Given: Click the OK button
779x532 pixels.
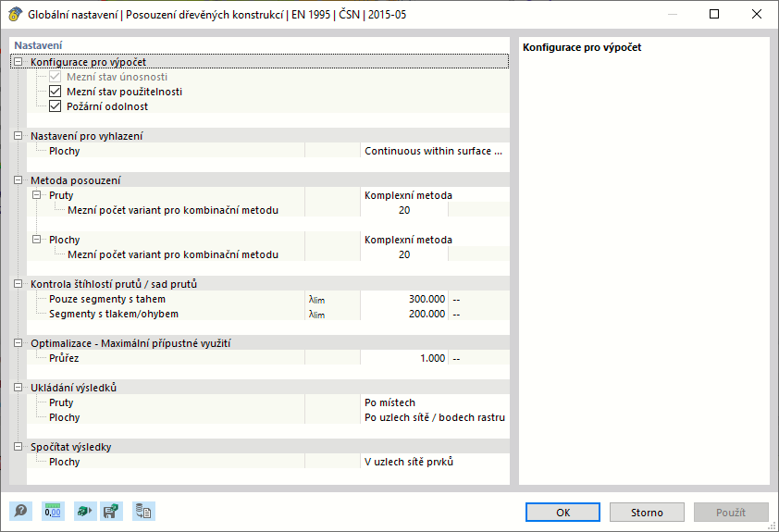Looking at the screenshot, I should coord(563,512).
